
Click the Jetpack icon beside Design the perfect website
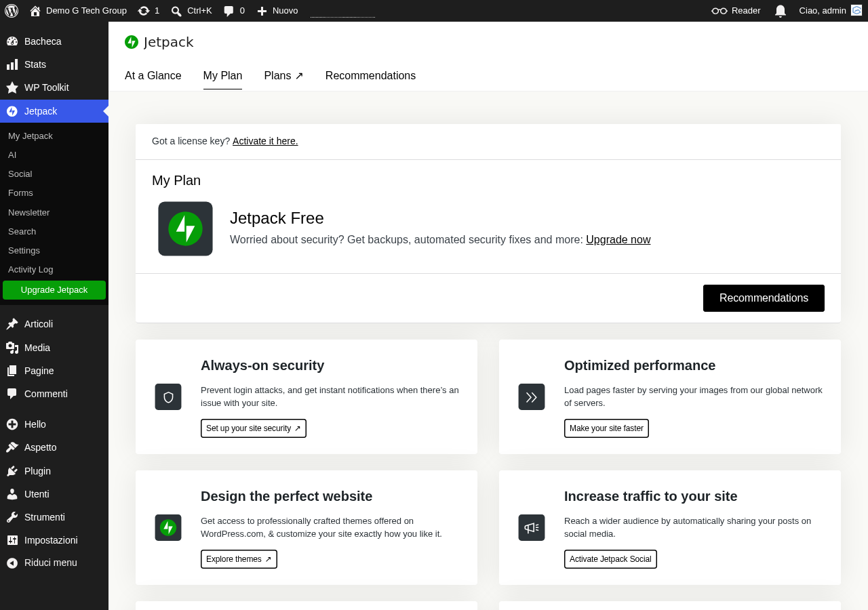(x=168, y=528)
